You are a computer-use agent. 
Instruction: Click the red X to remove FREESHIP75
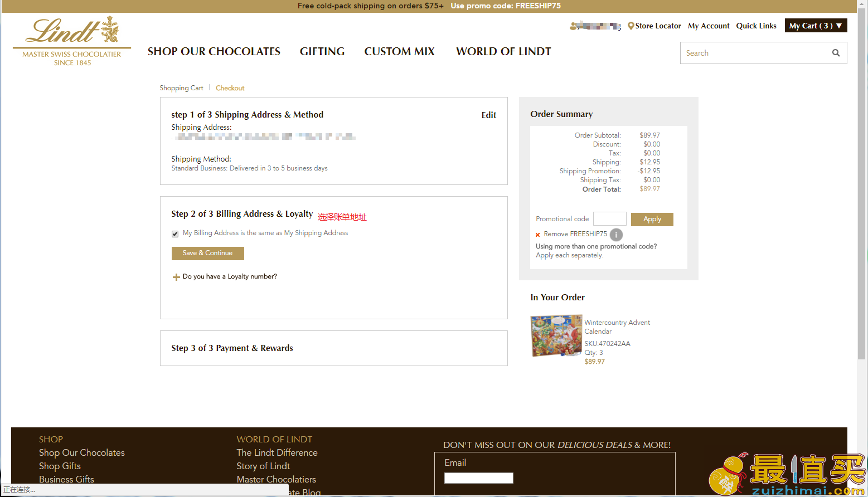[x=537, y=235]
